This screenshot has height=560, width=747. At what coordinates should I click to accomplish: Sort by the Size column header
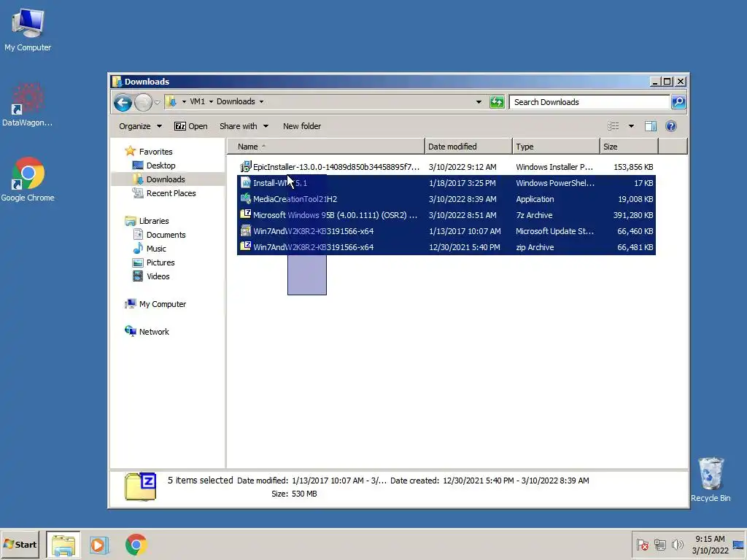629,147
